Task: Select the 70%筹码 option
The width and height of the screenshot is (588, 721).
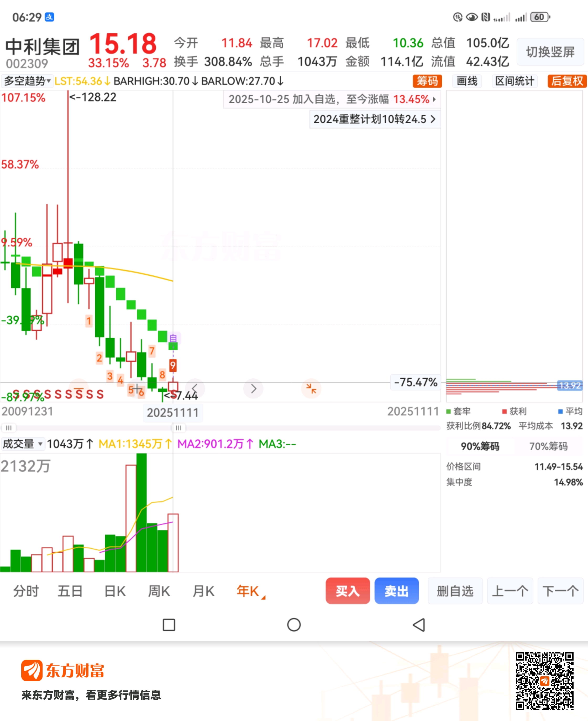Action: click(x=548, y=446)
